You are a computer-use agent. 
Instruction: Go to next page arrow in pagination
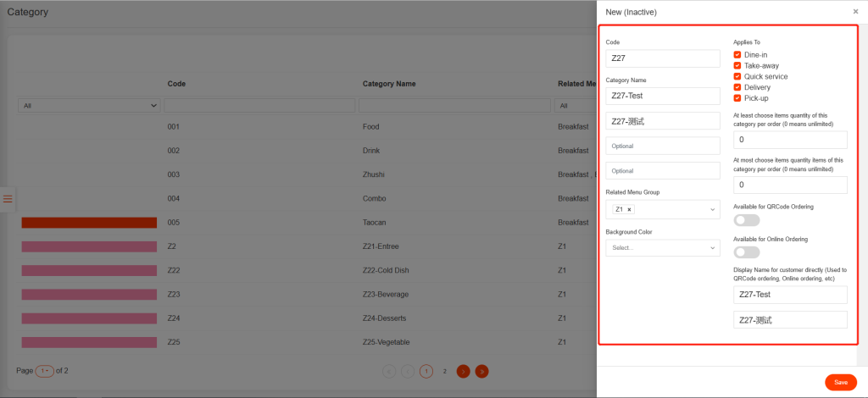(463, 371)
